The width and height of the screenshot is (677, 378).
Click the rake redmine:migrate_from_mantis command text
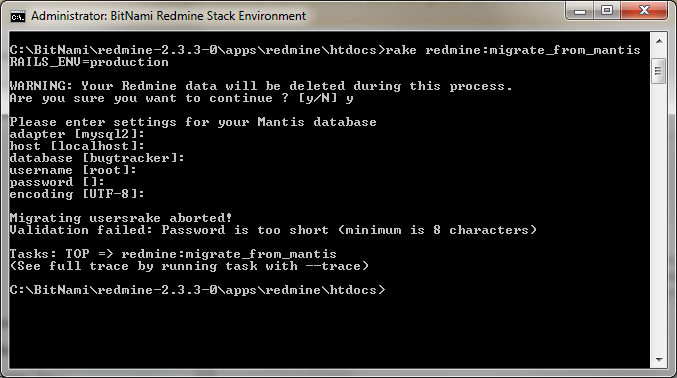click(512, 50)
